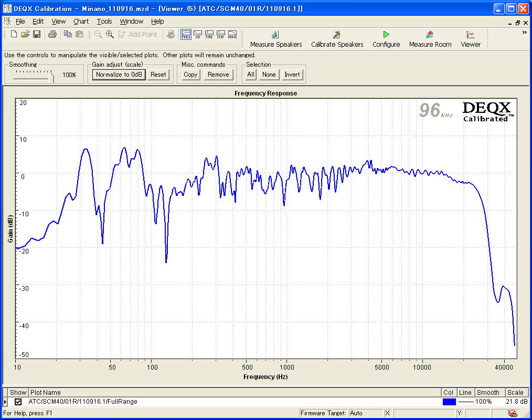Image resolution: width=532 pixels, height=420 pixels.
Task: Switch to the TIME view
Action: click(209, 34)
